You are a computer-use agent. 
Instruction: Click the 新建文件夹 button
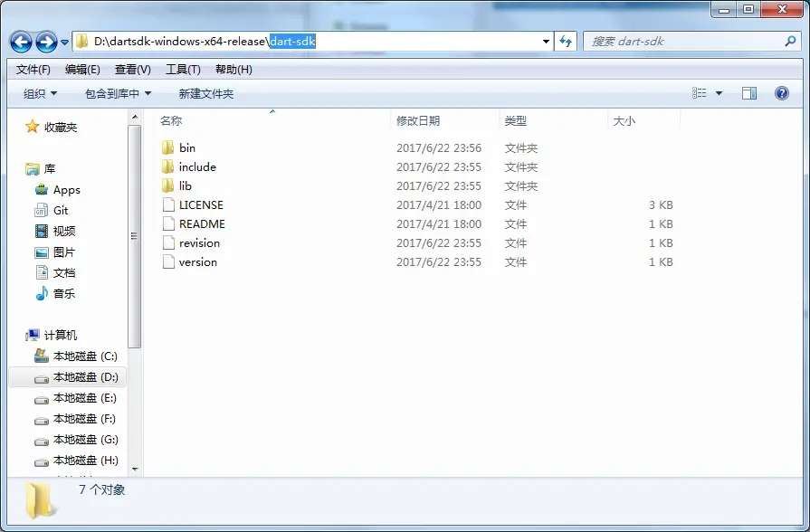point(206,93)
